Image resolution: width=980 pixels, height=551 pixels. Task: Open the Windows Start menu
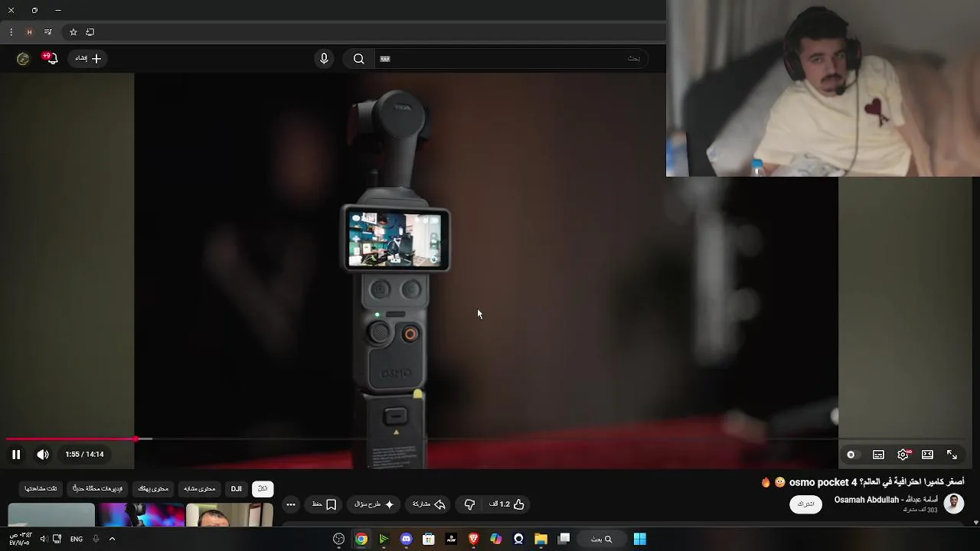[x=639, y=539]
